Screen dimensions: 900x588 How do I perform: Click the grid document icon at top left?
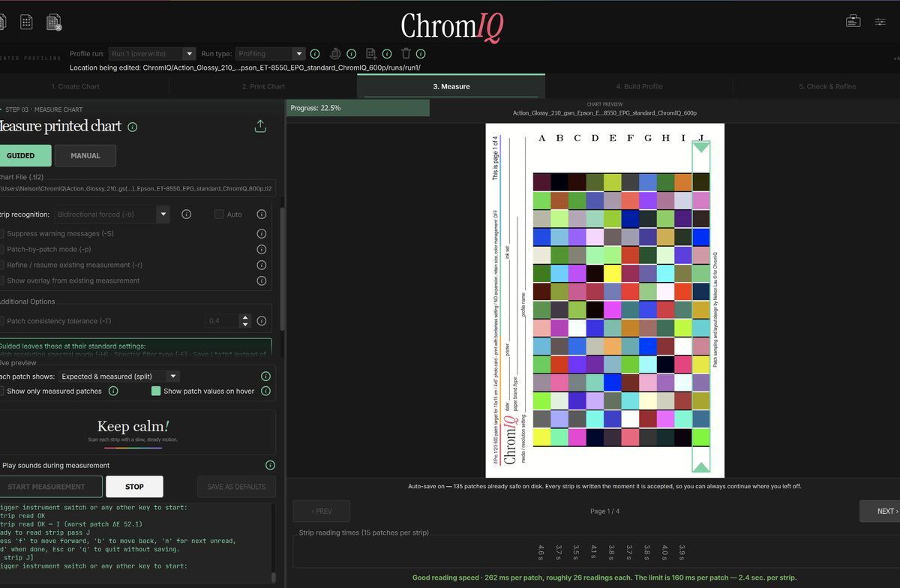(26, 22)
